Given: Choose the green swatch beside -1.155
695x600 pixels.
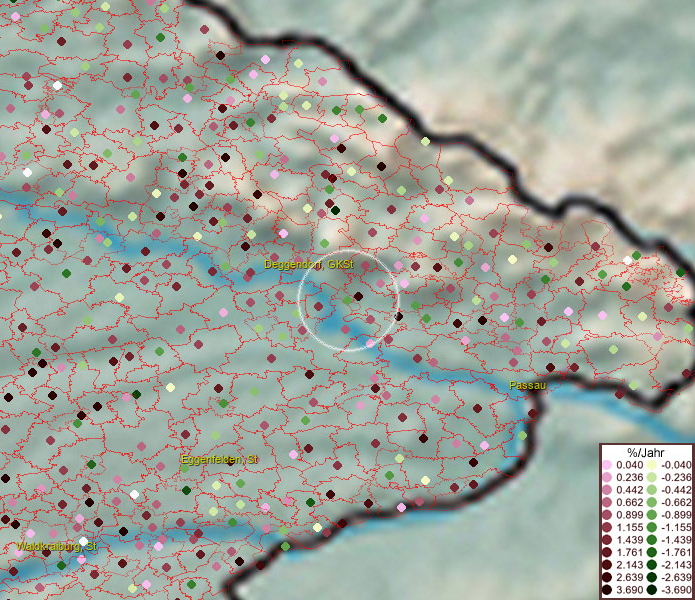Looking at the screenshot, I should pos(652,527).
